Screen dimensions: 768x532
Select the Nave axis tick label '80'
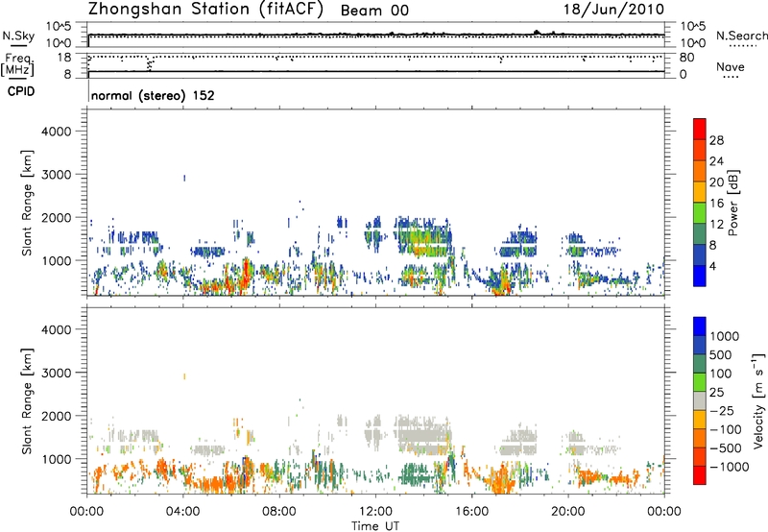[x=686, y=58]
